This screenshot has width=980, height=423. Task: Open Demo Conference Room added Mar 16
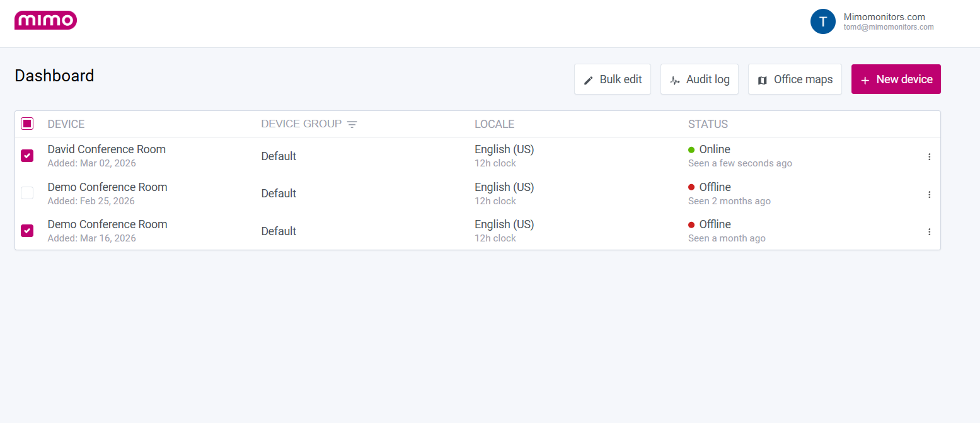(107, 224)
